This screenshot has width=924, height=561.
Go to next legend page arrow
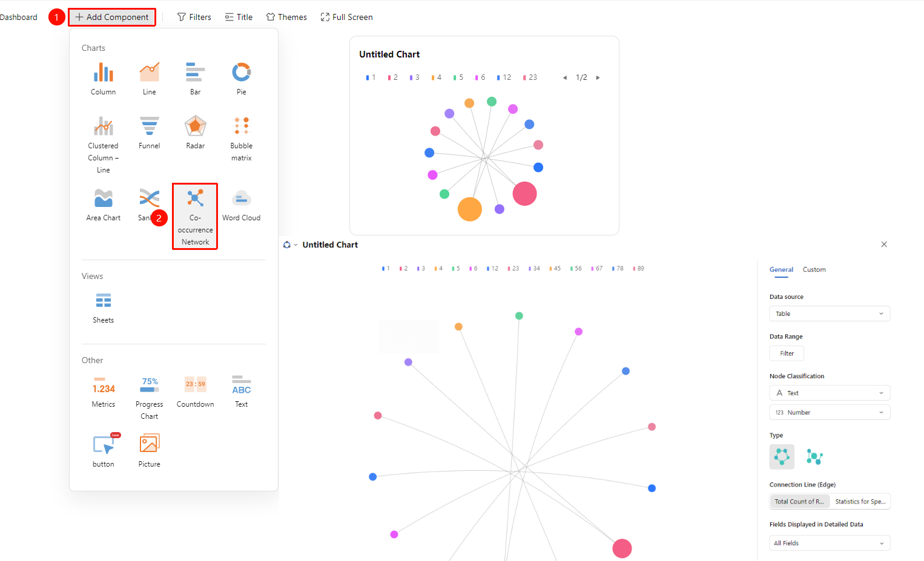coord(598,77)
